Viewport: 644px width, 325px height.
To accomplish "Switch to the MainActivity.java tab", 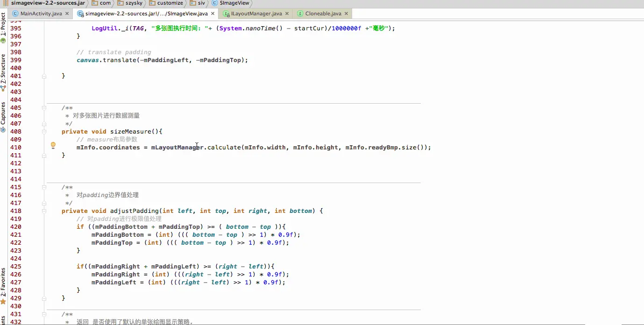I will pos(41,14).
